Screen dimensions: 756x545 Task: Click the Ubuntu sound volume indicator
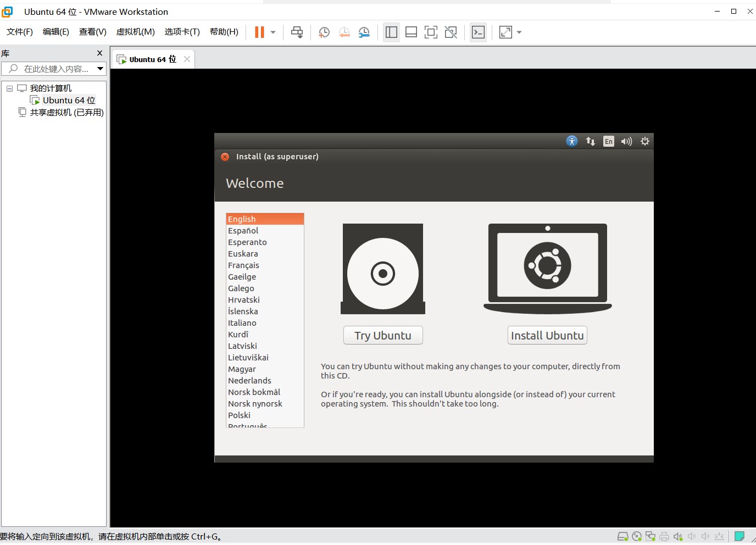626,141
